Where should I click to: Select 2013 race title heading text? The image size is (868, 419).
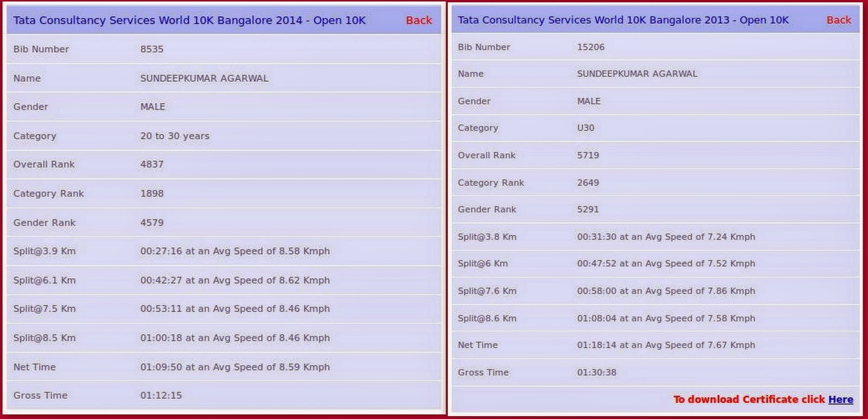click(x=623, y=20)
